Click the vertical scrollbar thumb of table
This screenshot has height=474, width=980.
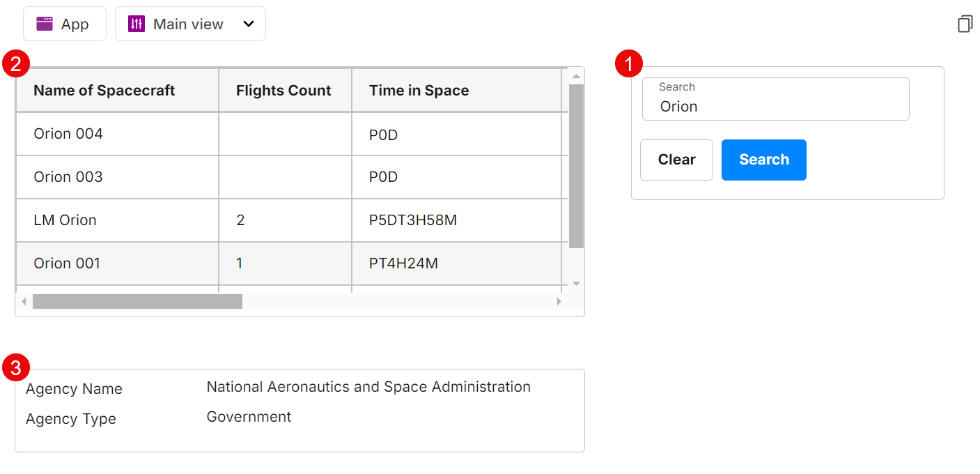coord(576,166)
